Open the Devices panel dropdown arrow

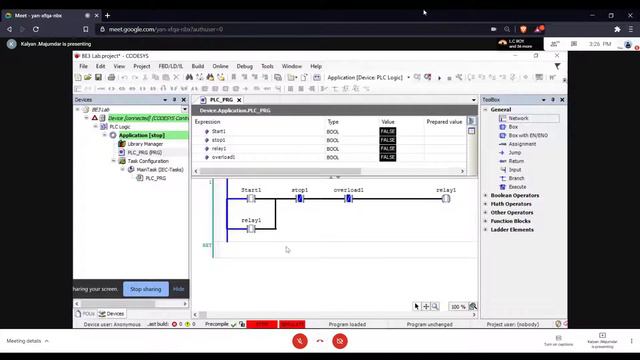[x=165, y=100]
